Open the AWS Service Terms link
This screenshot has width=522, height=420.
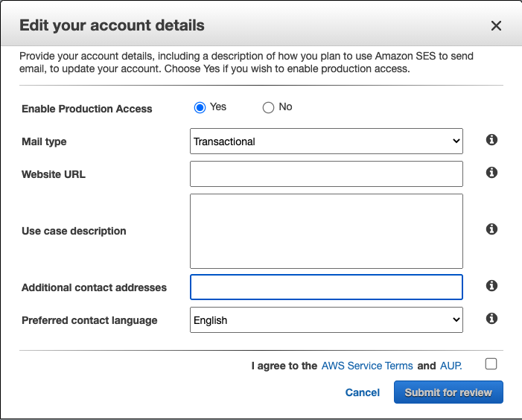367,366
